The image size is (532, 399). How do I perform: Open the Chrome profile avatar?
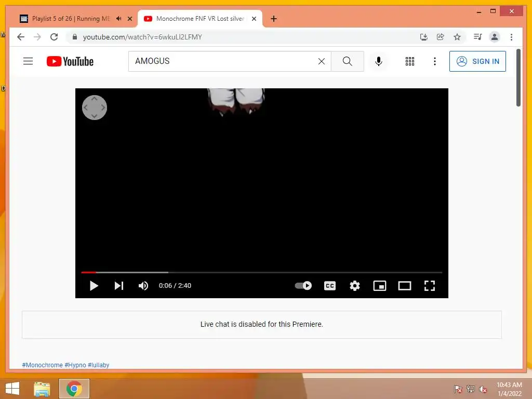(x=495, y=37)
